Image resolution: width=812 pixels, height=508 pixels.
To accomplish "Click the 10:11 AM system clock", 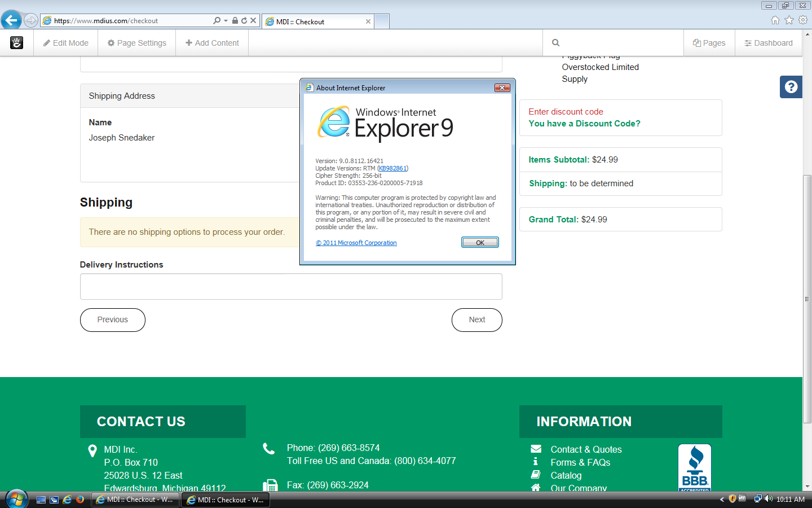I will click(x=791, y=500).
